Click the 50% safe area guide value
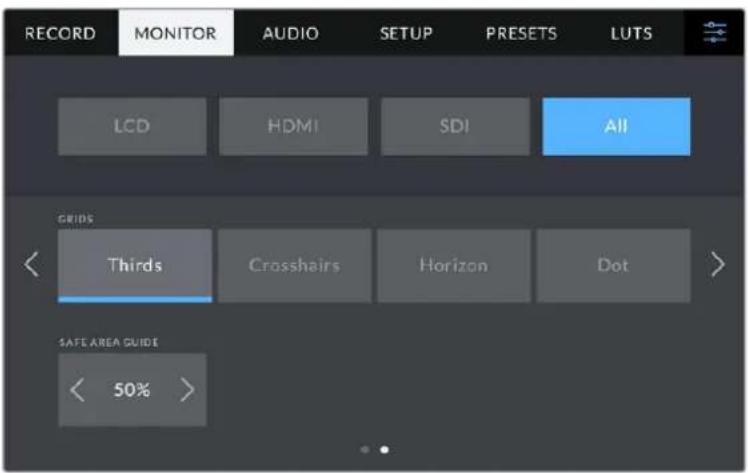 [x=132, y=390]
